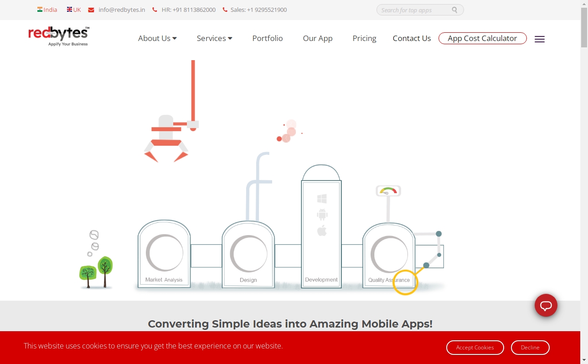Click the India flag icon

click(40, 9)
